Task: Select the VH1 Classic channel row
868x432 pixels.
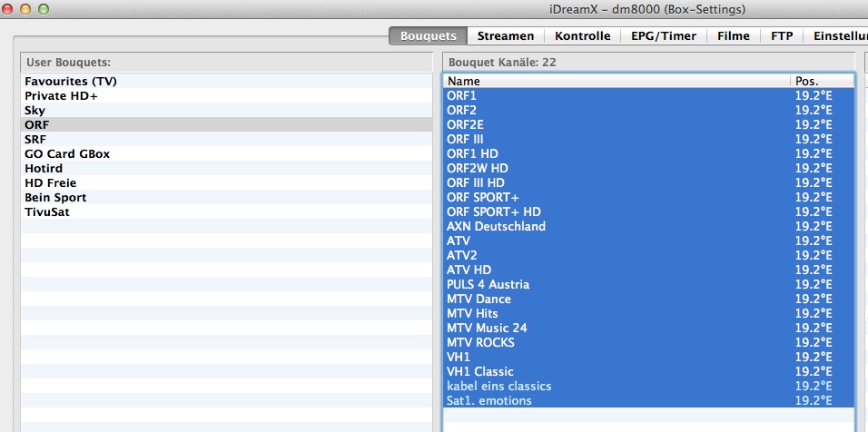Action: tap(649, 371)
